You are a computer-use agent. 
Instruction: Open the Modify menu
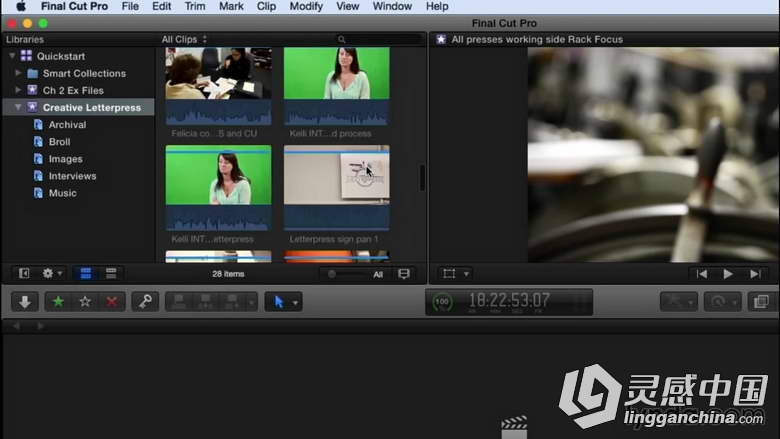[306, 6]
